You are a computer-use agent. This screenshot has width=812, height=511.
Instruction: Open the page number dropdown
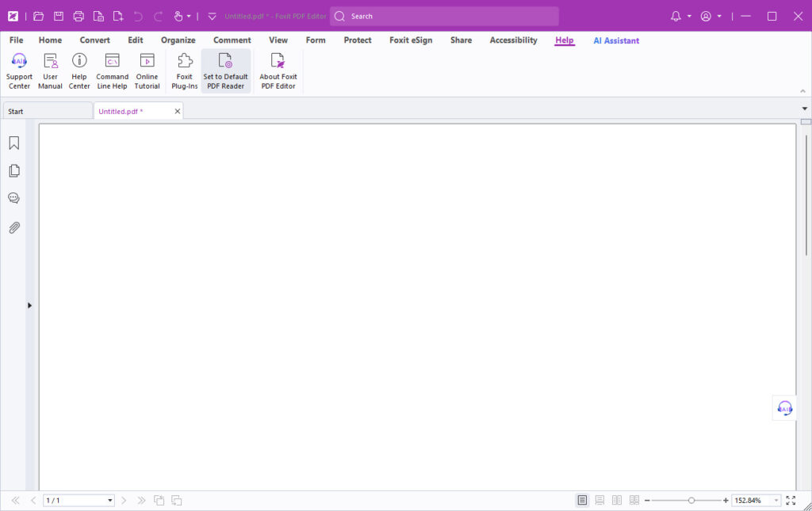(x=109, y=500)
